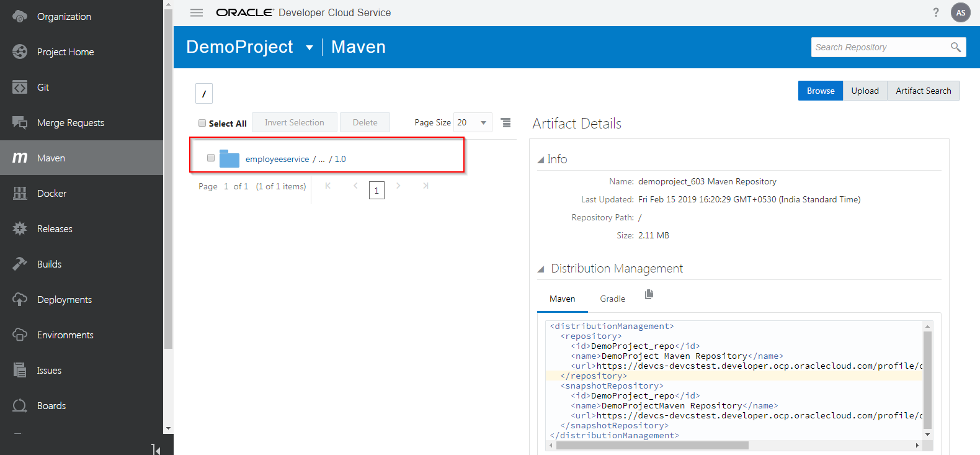The height and width of the screenshot is (455, 980).
Task: Click the search magnifier icon
Action: pyautogui.click(x=956, y=47)
